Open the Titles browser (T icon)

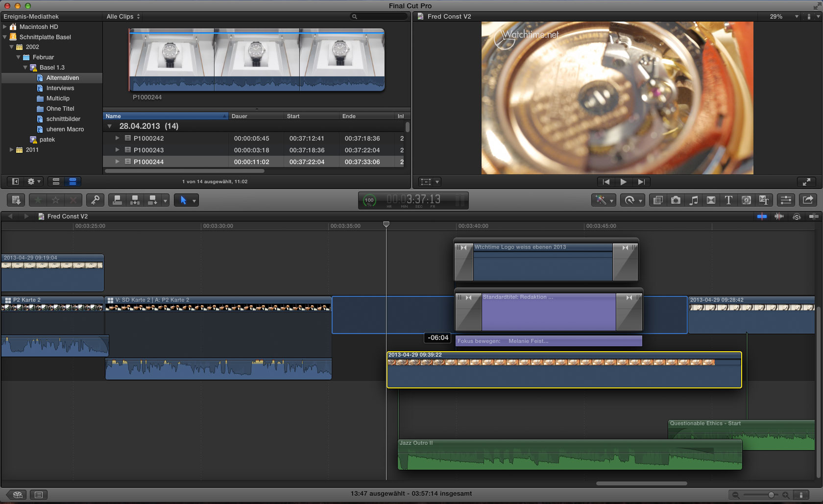728,200
